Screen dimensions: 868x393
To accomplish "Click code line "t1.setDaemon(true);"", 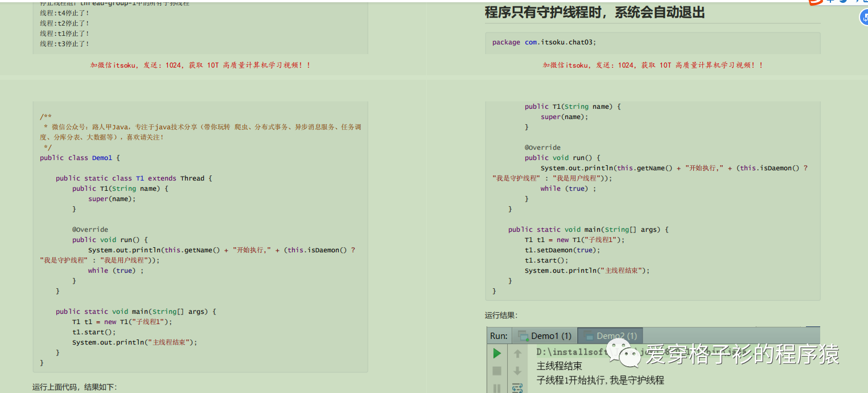I will click(x=562, y=250).
